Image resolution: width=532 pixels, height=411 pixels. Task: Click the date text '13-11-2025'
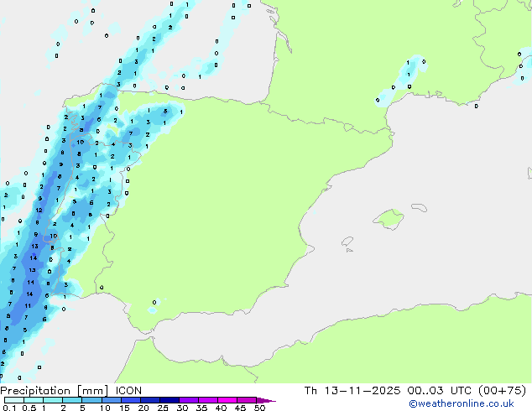(x=362, y=391)
